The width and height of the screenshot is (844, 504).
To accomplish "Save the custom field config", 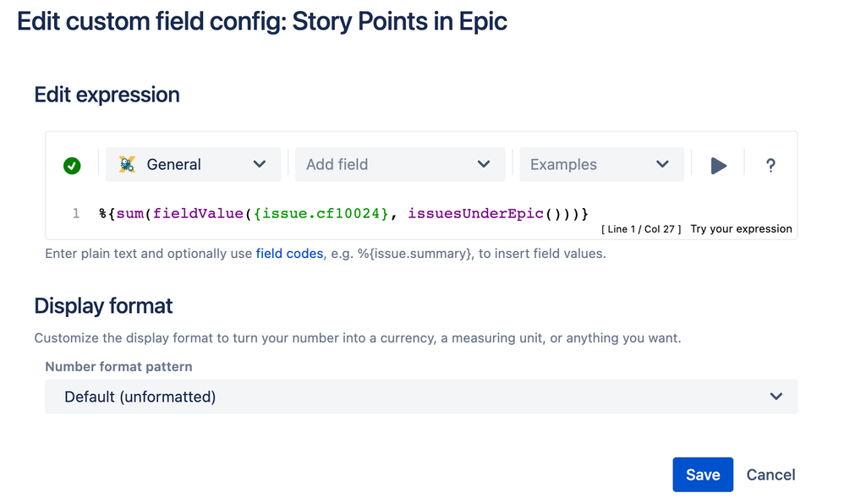I will point(702,475).
